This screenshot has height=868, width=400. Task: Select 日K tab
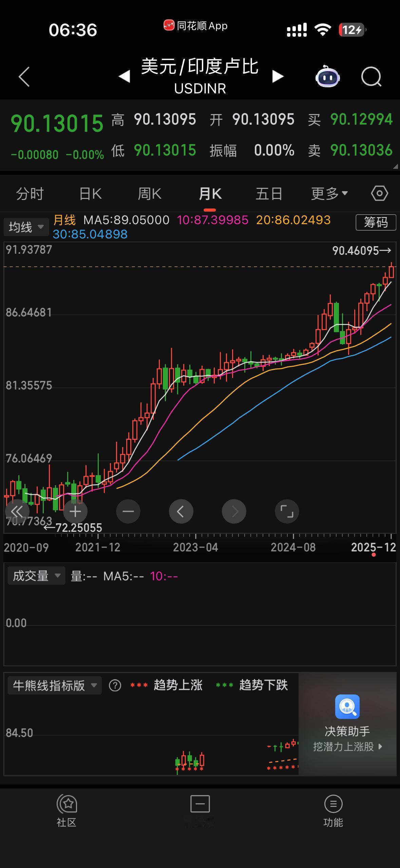(x=90, y=194)
